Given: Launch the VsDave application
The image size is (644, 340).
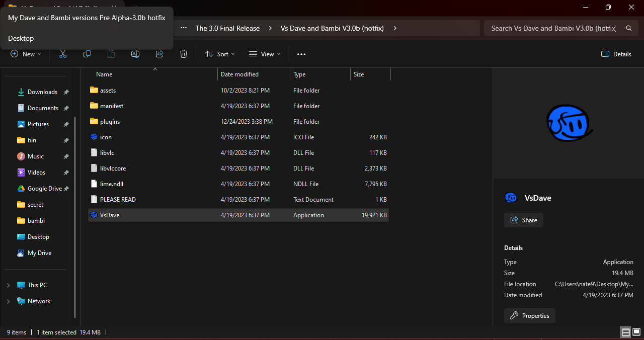Looking at the screenshot, I should (x=109, y=215).
